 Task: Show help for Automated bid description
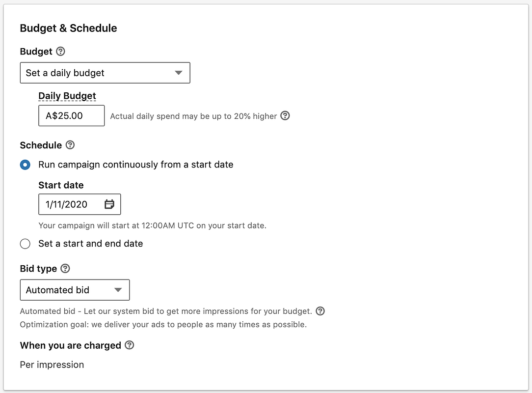[320, 311]
